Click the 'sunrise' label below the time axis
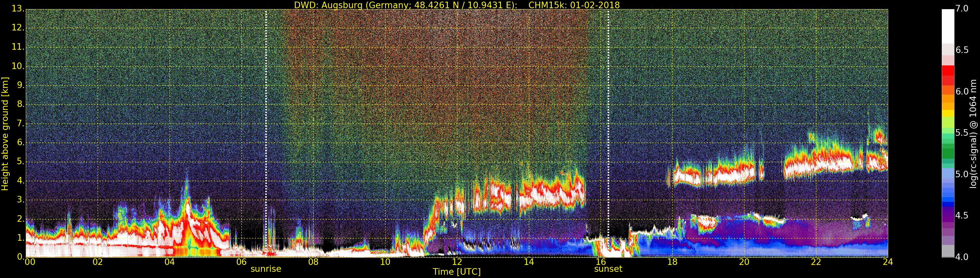This screenshot has height=278, width=980. (x=266, y=269)
